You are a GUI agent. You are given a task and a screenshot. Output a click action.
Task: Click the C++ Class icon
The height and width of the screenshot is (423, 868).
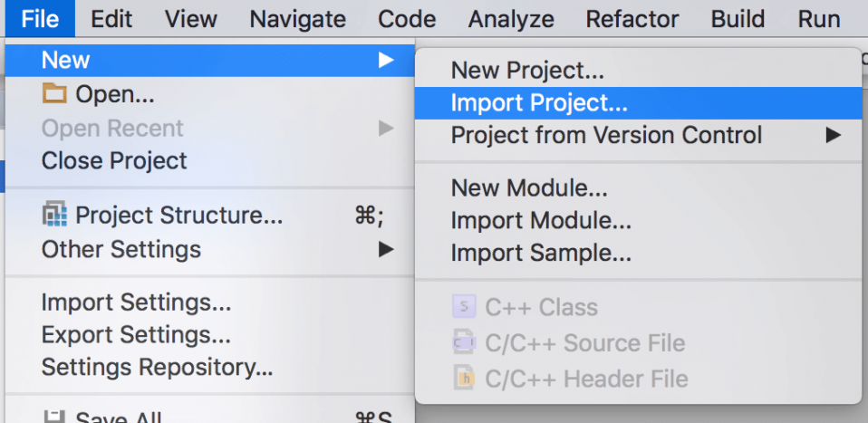tap(464, 307)
